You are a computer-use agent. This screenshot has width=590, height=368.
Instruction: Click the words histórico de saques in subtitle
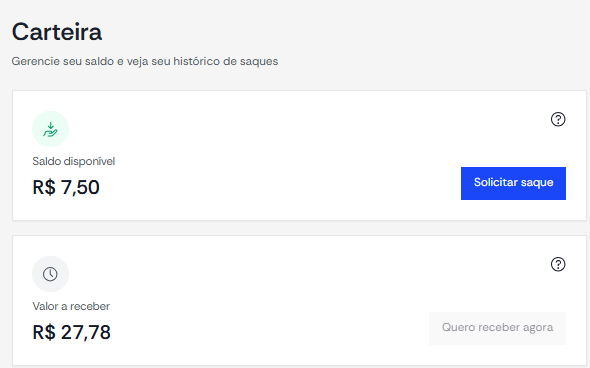226,61
